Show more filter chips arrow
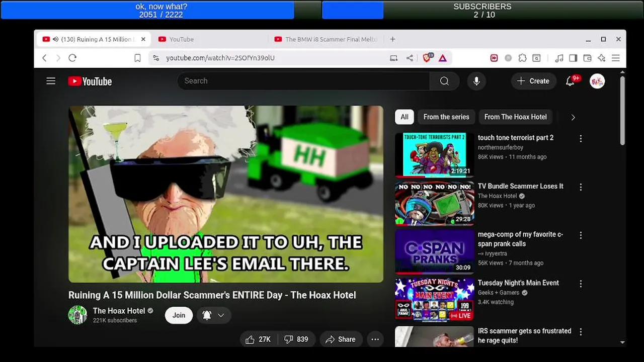Image resolution: width=644 pixels, height=362 pixels. tap(573, 117)
